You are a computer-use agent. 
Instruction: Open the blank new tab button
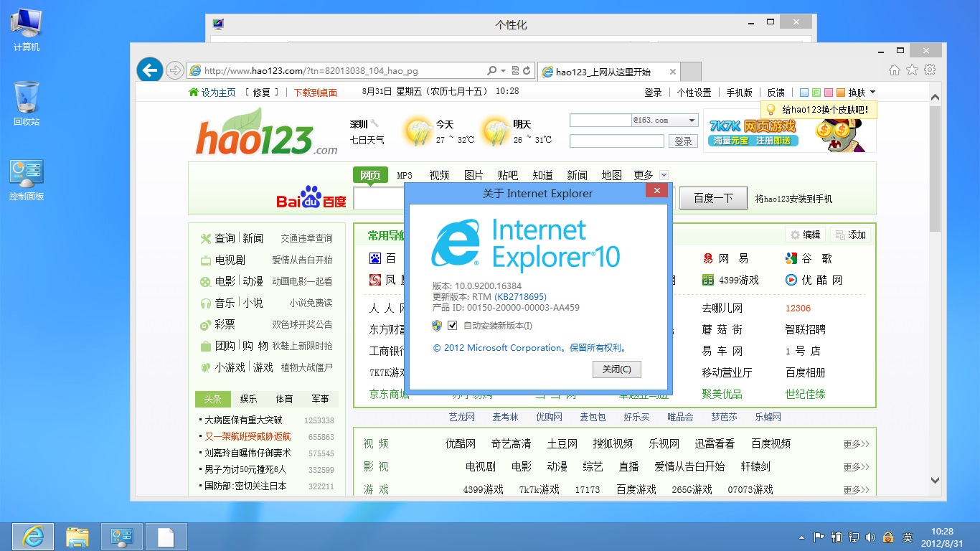690,72
